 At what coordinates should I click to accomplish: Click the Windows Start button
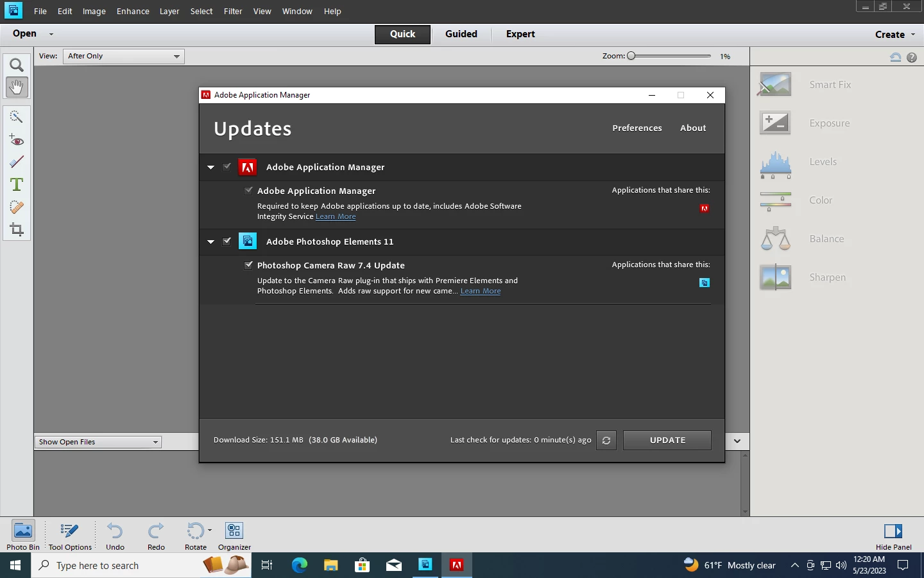15,565
